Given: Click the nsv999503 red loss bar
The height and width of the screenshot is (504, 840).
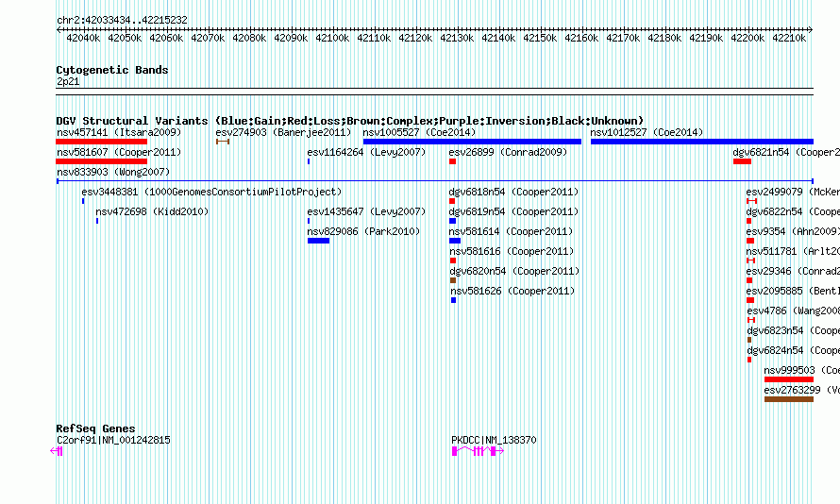Looking at the screenshot, I should coord(789,379).
